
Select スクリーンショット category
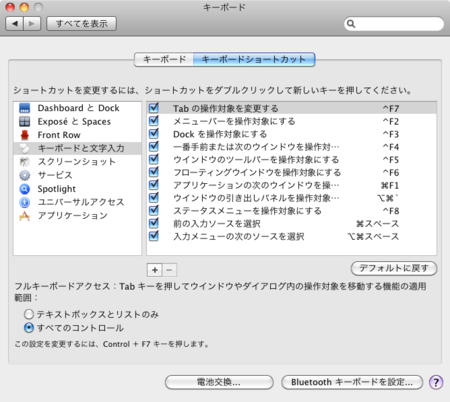click(x=77, y=162)
